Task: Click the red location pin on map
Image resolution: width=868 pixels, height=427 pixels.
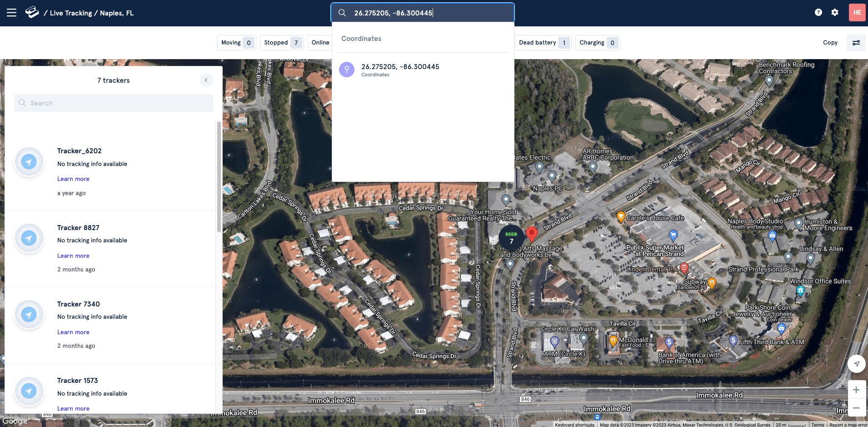Action: tap(531, 234)
